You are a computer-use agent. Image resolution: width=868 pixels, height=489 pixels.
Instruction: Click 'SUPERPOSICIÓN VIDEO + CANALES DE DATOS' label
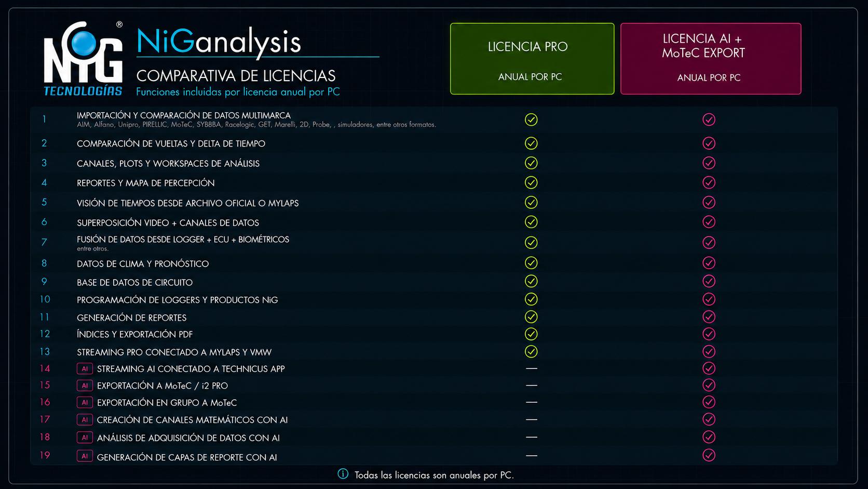pyautogui.click(x=168, y=223)
